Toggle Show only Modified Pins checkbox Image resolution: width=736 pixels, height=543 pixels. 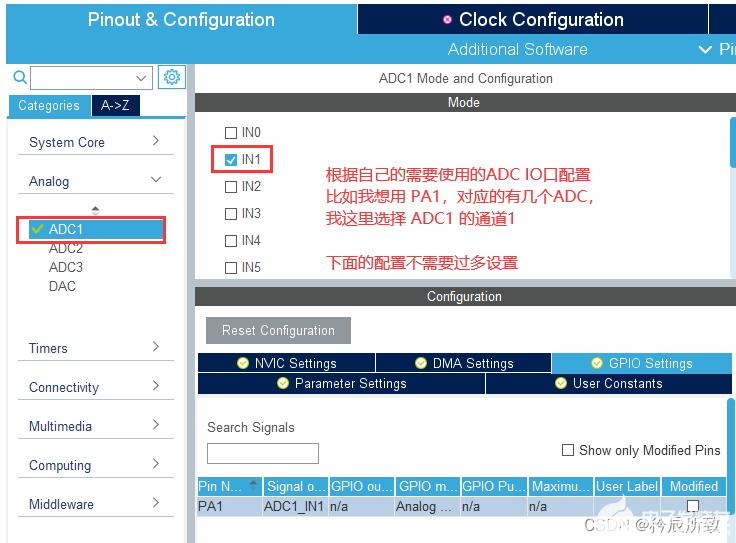[568, 450]
